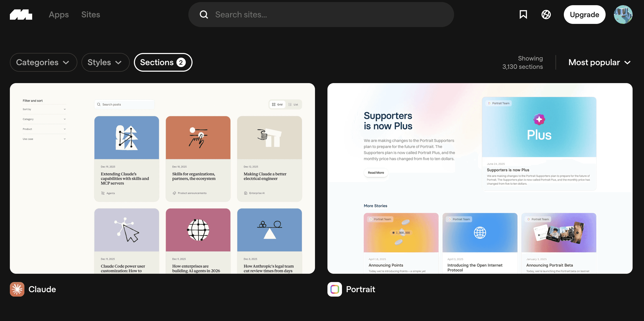The height and width of the screenshot is (321, 644).
Task: Open the Portrait app logo icon
Action: click(335, 289)
